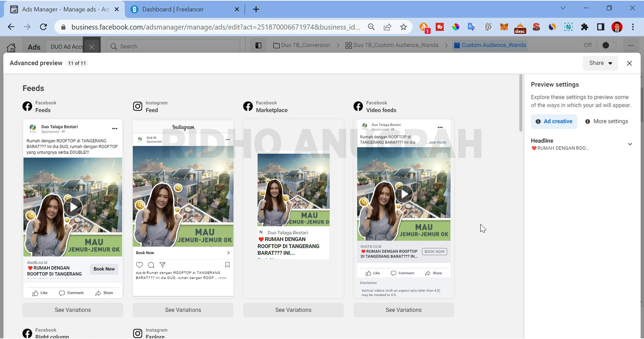
Task: Toggle the sidebar panel layout icon
Action: [x=258, y=45]
